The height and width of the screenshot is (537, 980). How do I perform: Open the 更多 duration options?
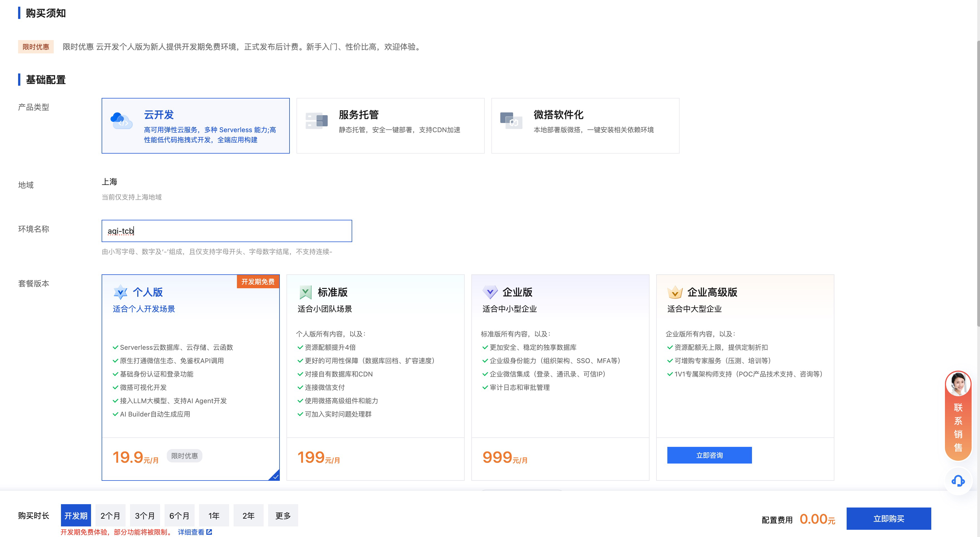tap(283, 515)
